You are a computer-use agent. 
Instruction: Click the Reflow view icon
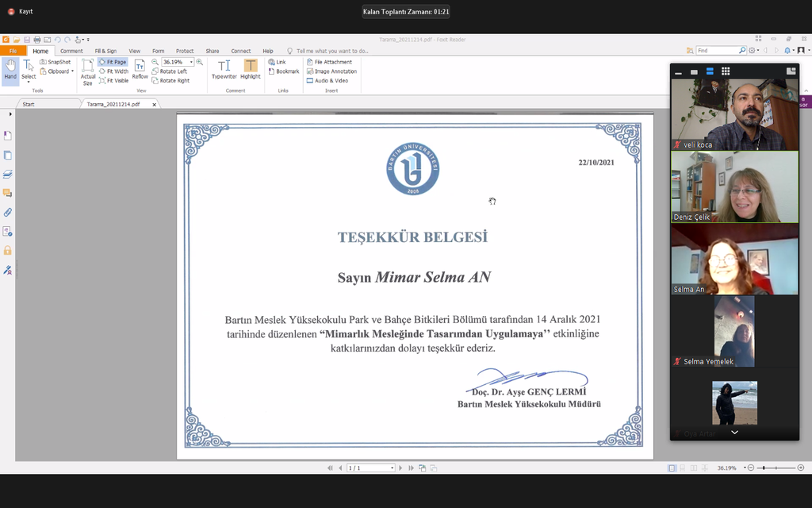pos(140,70)
